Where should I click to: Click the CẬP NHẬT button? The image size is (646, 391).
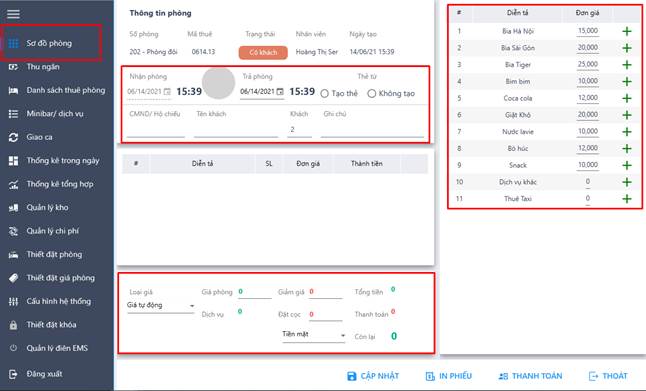coord(373,376)
